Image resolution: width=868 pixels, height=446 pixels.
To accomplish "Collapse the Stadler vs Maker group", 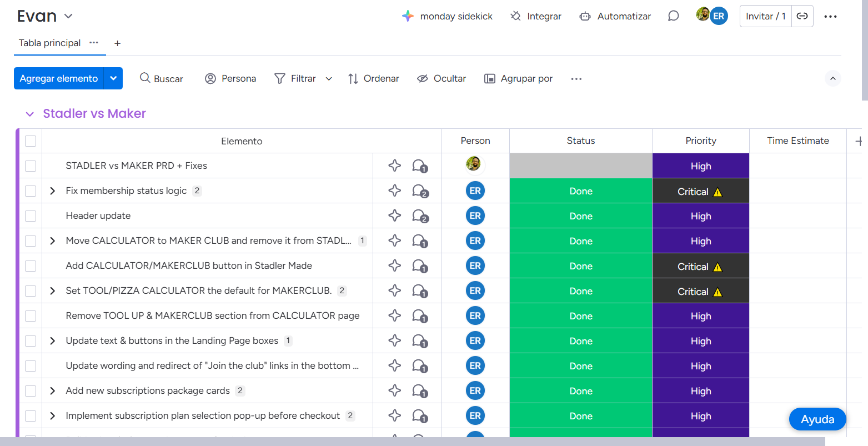I will 30,114.
